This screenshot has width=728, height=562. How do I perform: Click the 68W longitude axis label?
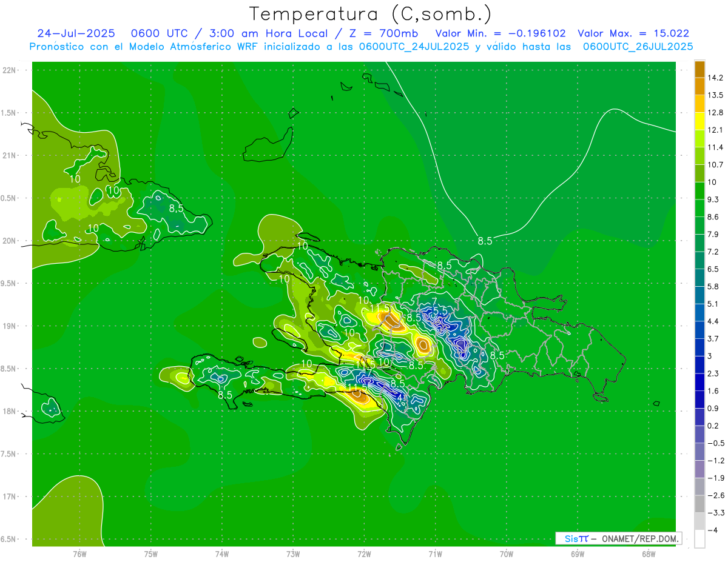649,554
